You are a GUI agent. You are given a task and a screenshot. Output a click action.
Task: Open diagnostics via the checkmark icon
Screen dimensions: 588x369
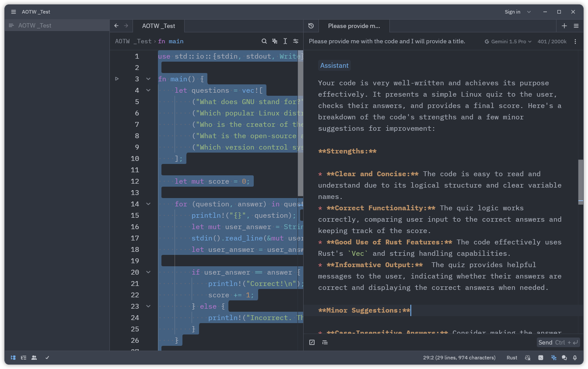pos(47,358)
